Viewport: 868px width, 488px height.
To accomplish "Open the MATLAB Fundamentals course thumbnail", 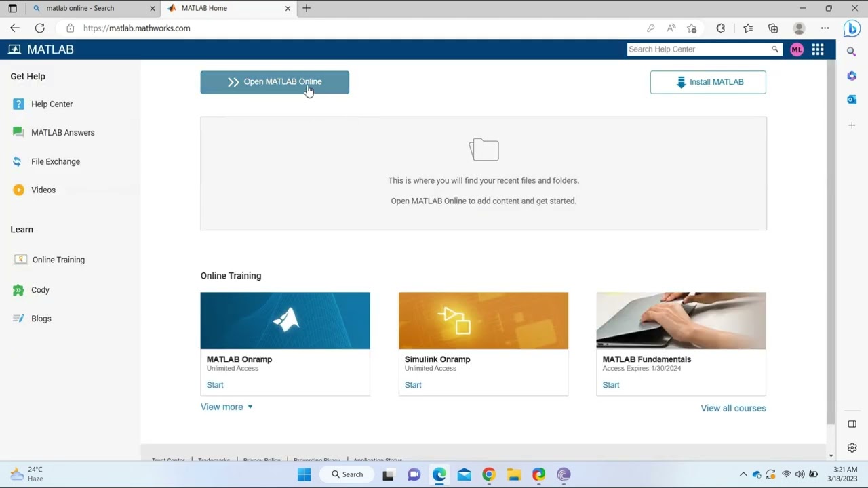I will pyautogui.click(x=682, y=321).
